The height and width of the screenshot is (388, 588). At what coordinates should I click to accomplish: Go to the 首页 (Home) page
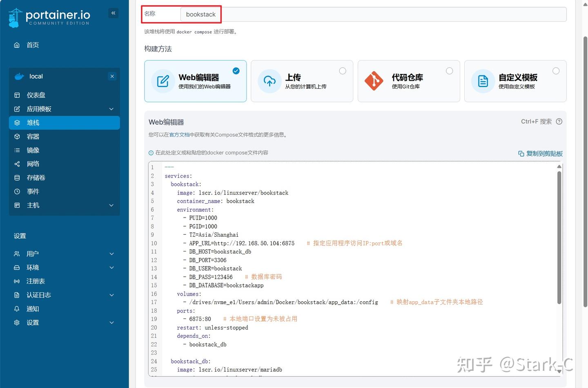click(x=33, y=45)
